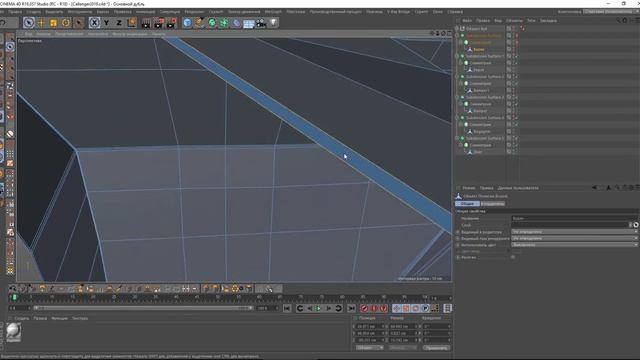Open coordinate mode dropdown beside Применить
The image size is (640, 360).
click(x=370, y=348)
